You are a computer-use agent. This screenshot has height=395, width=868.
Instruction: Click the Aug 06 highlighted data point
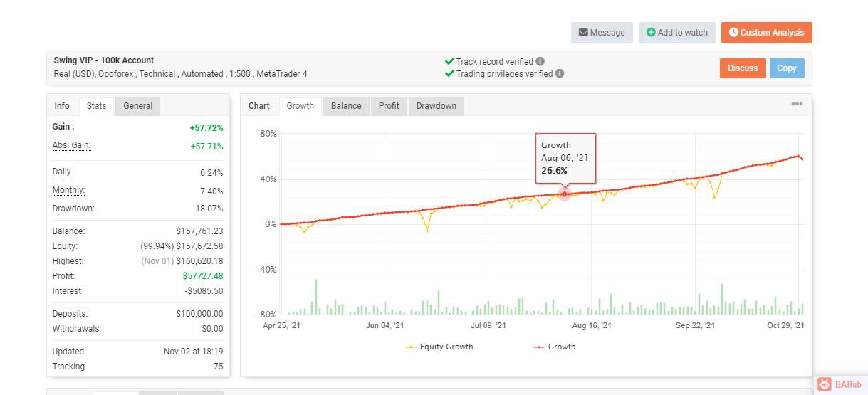tap(565, 194)
